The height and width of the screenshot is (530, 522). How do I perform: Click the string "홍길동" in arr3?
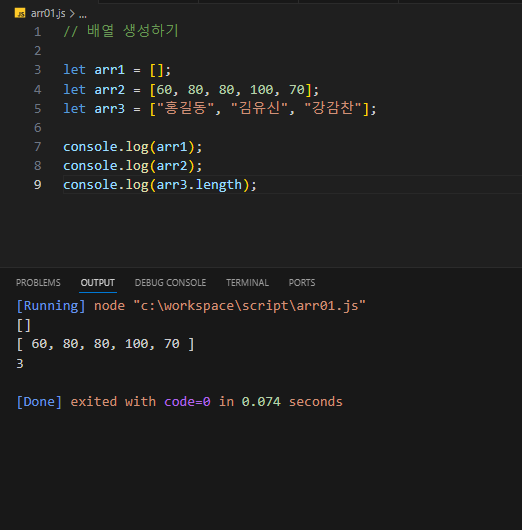pyautogui.click(x=186, y=109)
